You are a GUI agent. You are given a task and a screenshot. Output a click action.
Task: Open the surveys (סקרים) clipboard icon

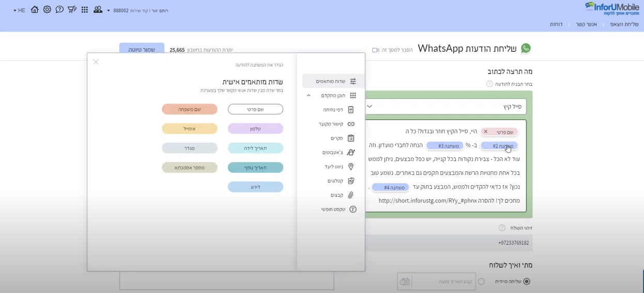click(x=351, y=138)
